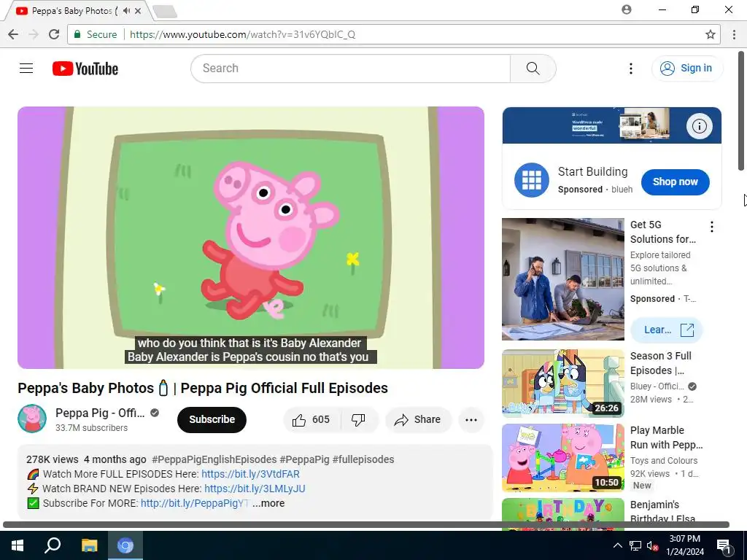Open taskbar search magnifier
This screenshot has width=747, height=560.
click(x=53, y=545)
